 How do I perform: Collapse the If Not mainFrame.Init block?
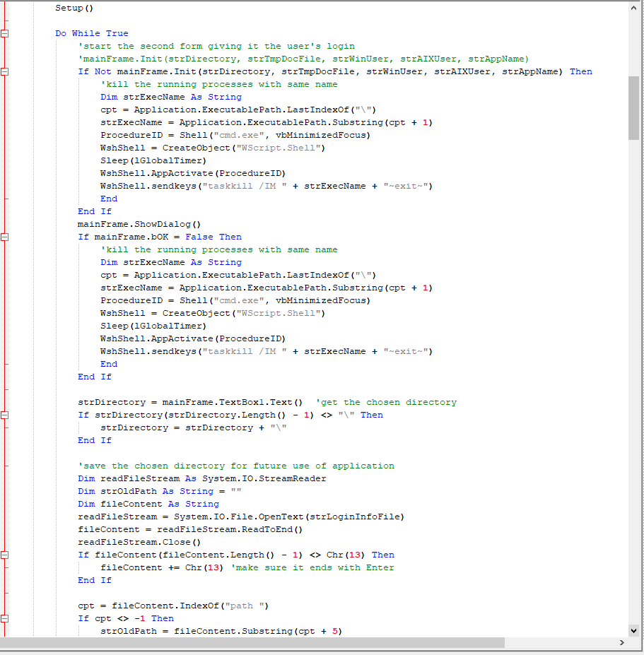[x=5, y=72]
